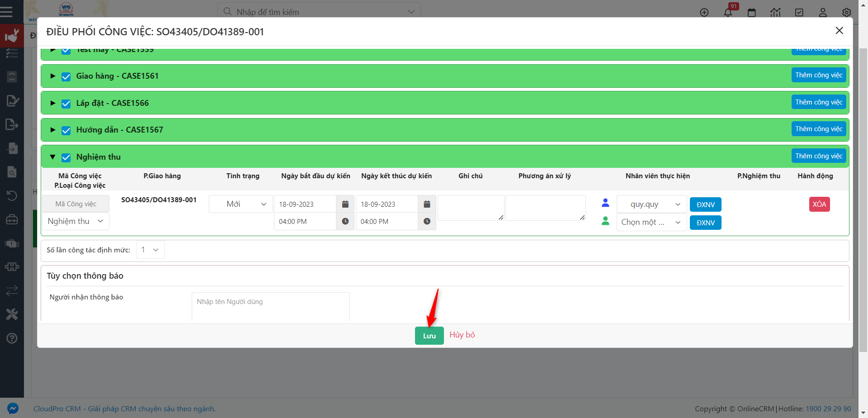Collapse the Nghiệm thu section
868x418 pixels.
[52, 157]
